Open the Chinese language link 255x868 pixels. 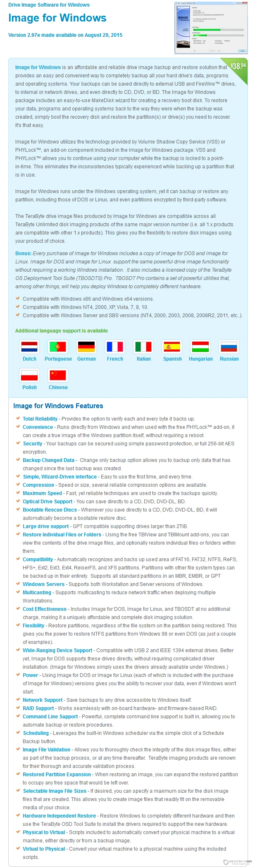[x=58, y=387]
